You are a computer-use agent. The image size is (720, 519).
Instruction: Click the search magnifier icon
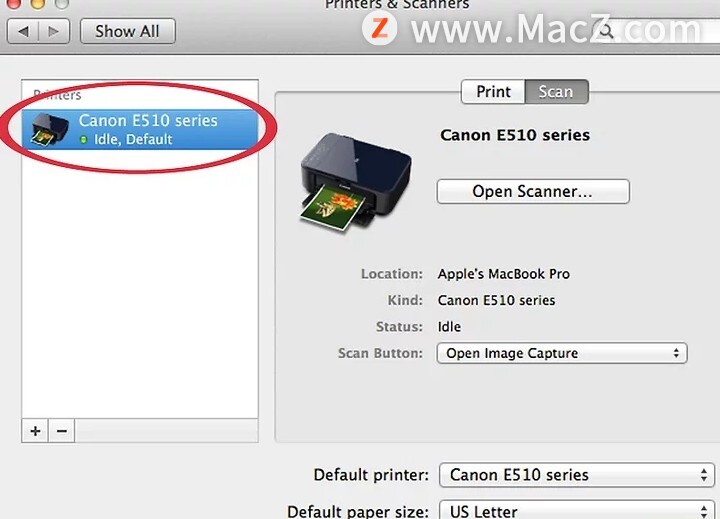click(606, 31)
